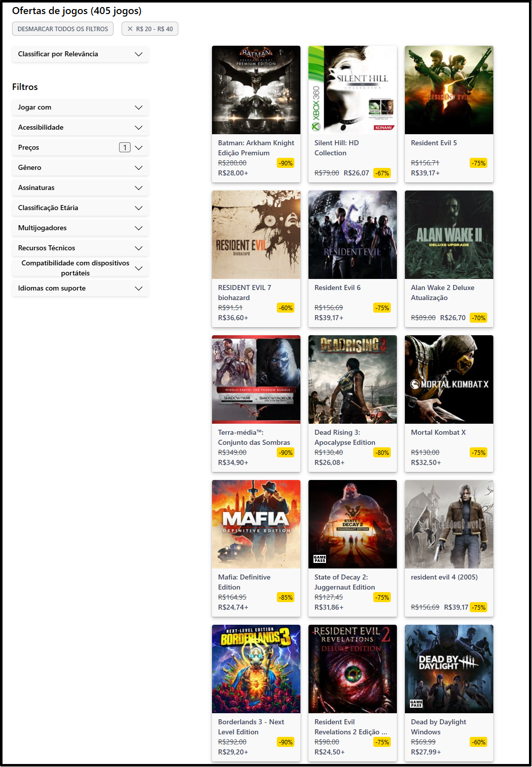Open the resident evil 4 (2005) title link
532x767 pixels.
[x=445, y=578]
